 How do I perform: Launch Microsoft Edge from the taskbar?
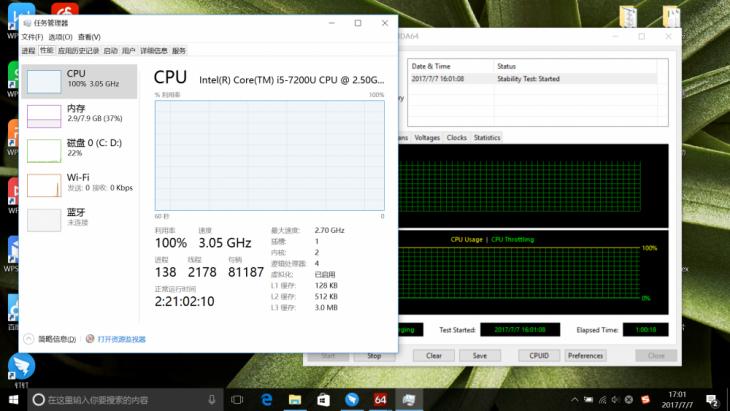(268, 399)
